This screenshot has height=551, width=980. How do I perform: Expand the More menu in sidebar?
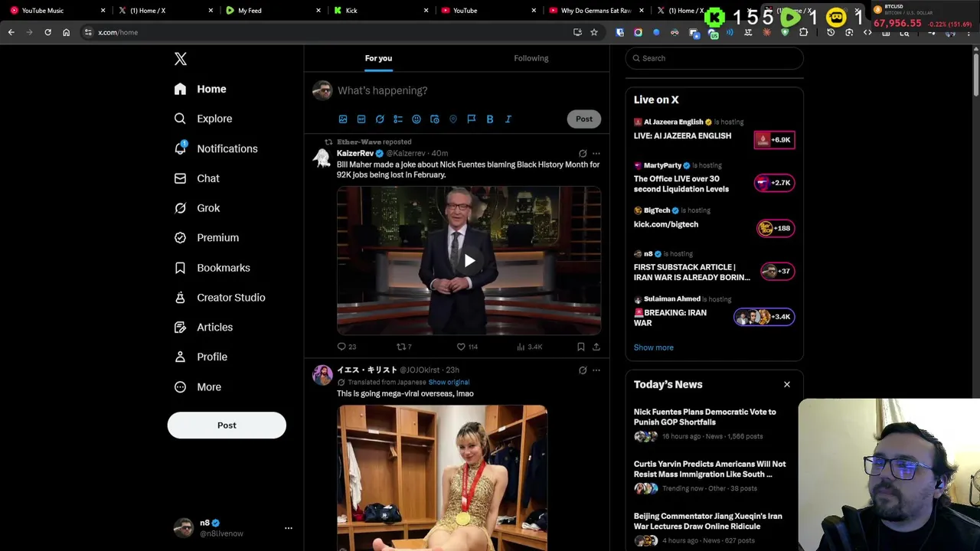pos(198,387)
